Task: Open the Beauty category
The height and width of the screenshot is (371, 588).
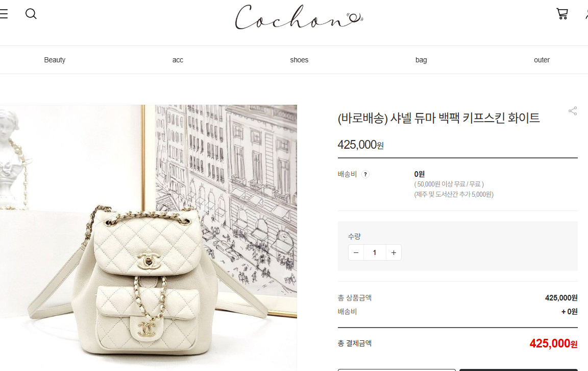Action: (x=55, y=60)
